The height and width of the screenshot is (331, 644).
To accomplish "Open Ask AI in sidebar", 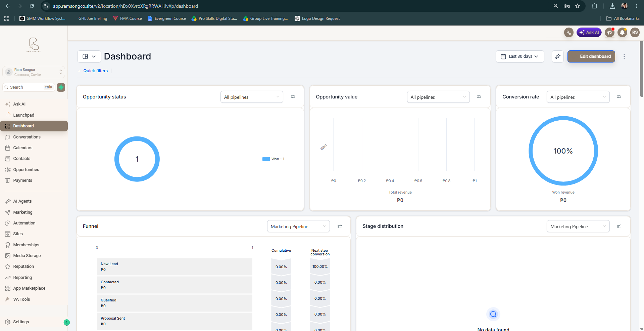I will click(x=34, y=104).
